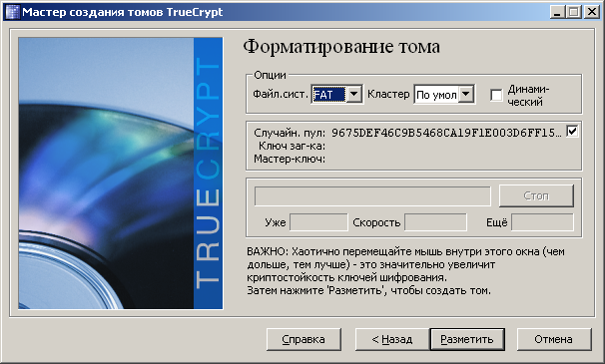Screen dimensions: 605x364
Task: Click the Случайн. пул label
Action: tap(290, 133)
